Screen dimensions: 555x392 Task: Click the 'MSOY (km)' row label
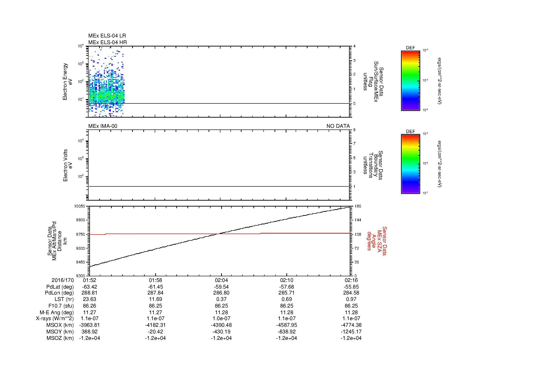(60, 332)
